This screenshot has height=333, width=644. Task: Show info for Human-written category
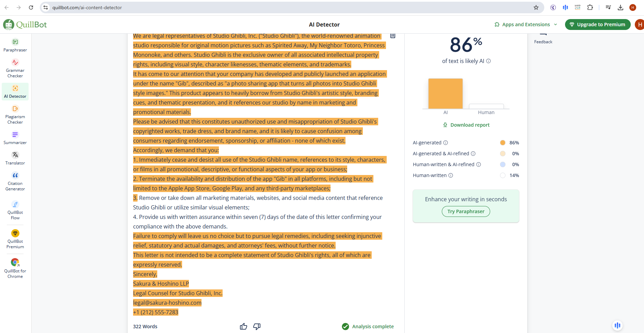(451, 175)
